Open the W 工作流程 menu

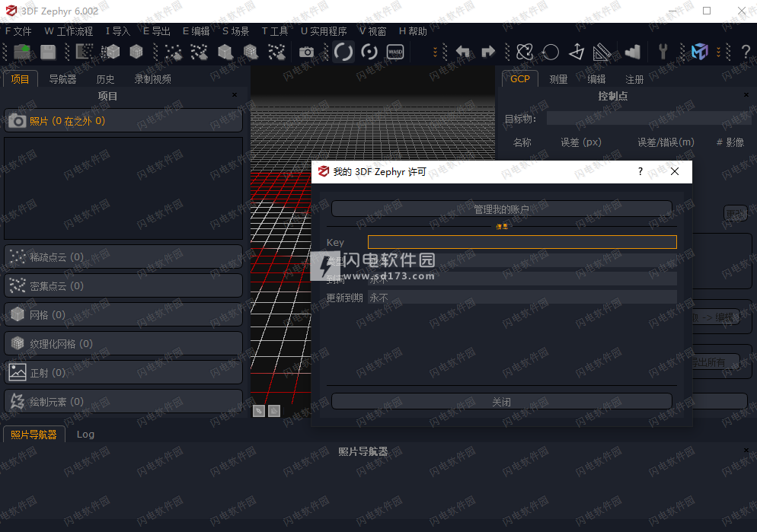pyautogui.click(x=69, y=31)
